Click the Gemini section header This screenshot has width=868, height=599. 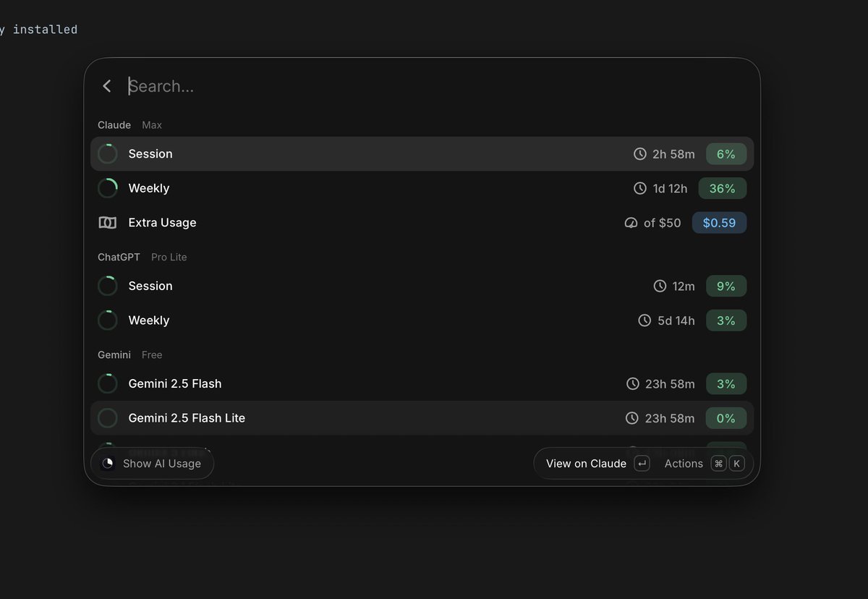(x=114, y=354)
